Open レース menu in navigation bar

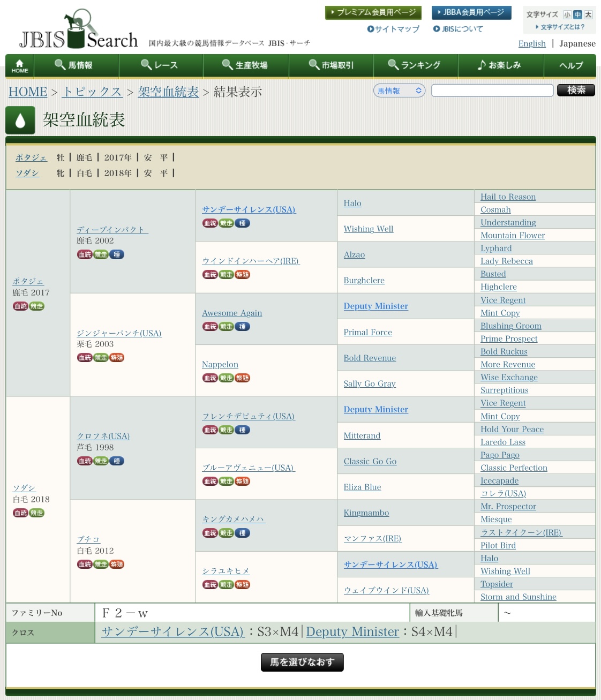click(x=161, y=65)
